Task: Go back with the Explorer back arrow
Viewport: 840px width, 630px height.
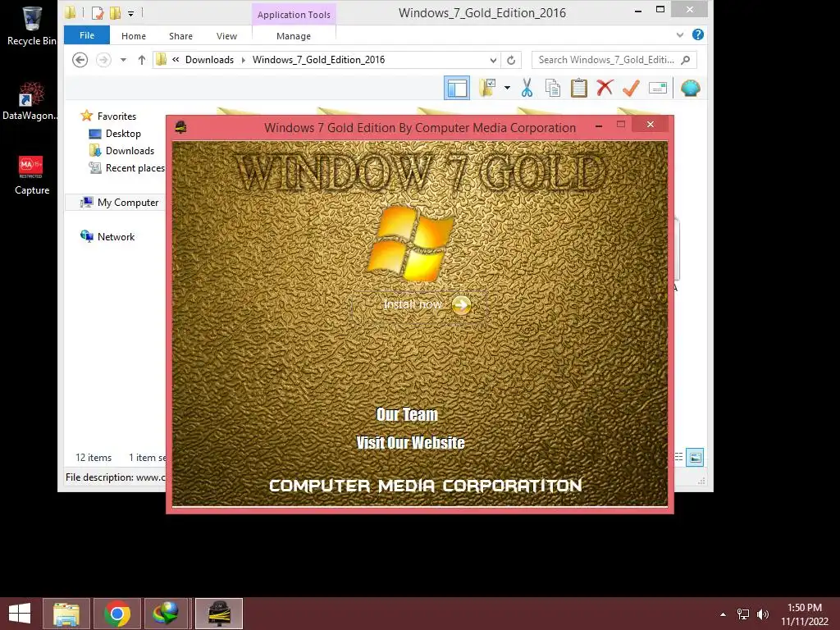Action: point(80,60)
